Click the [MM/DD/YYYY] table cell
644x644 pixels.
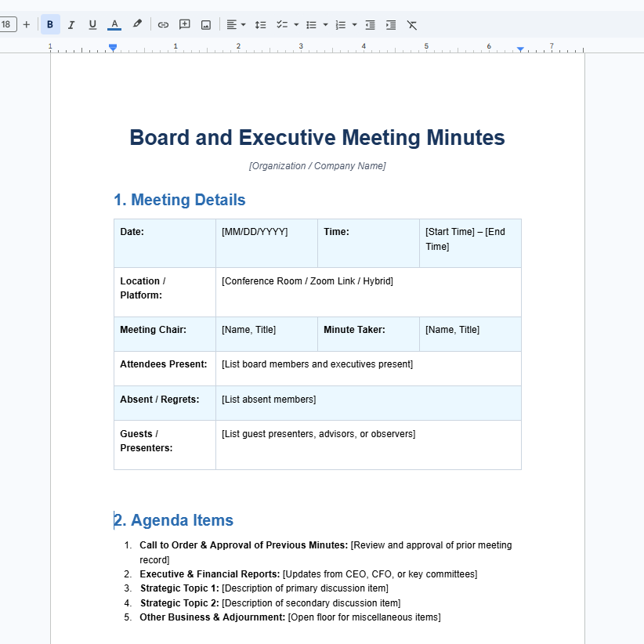pyautogui.click(x=266, y=243)
